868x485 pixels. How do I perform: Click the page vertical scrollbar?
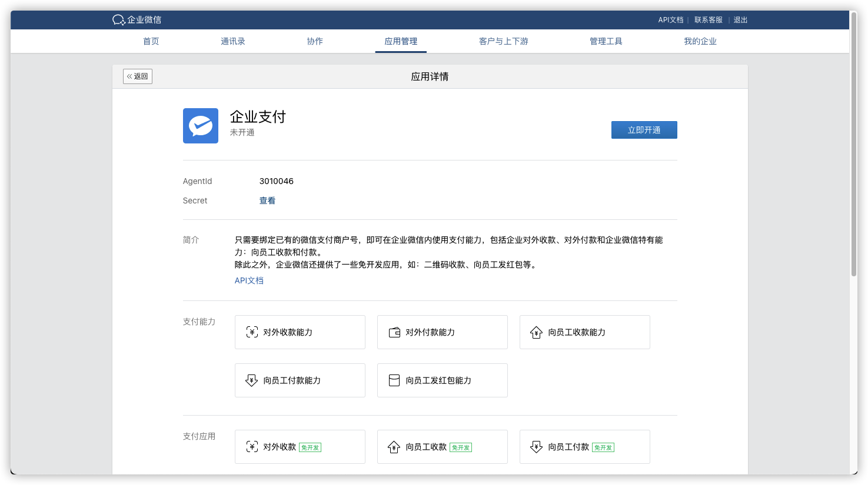click(x=854, y=144)
